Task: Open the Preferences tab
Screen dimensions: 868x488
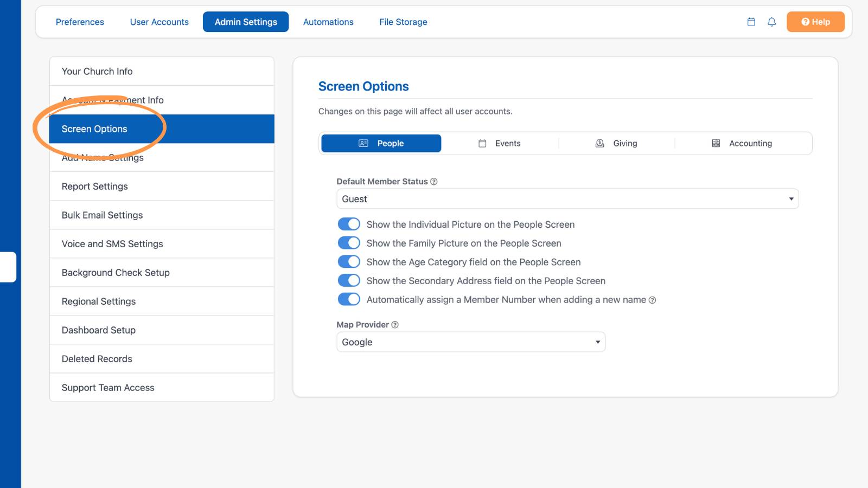Action: click(x=80, y=22)
